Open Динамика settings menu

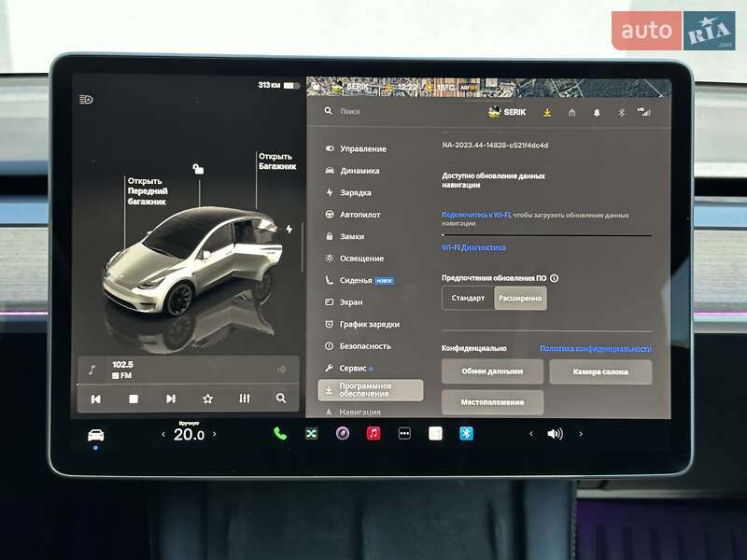353,171
